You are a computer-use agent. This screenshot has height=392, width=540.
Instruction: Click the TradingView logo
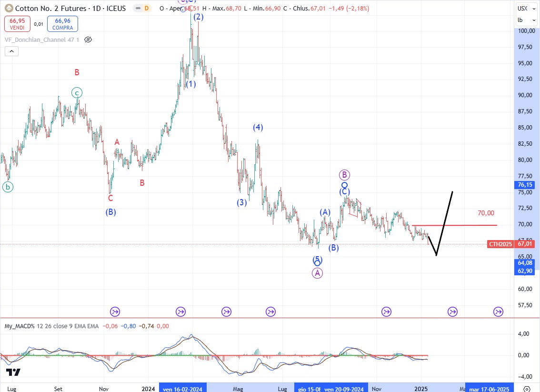[x=13, y=372]
